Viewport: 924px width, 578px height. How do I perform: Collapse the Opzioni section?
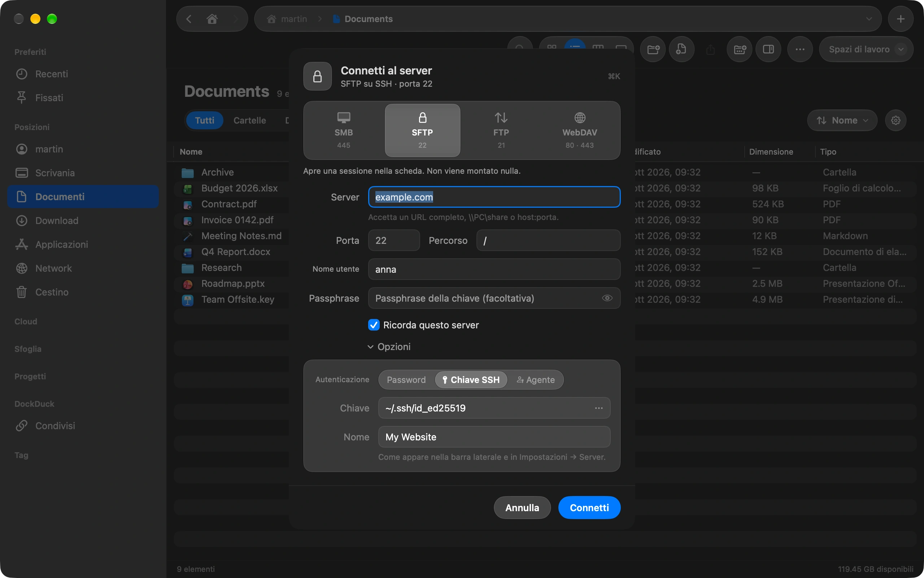pyautogui.click(x=389, y=347)
